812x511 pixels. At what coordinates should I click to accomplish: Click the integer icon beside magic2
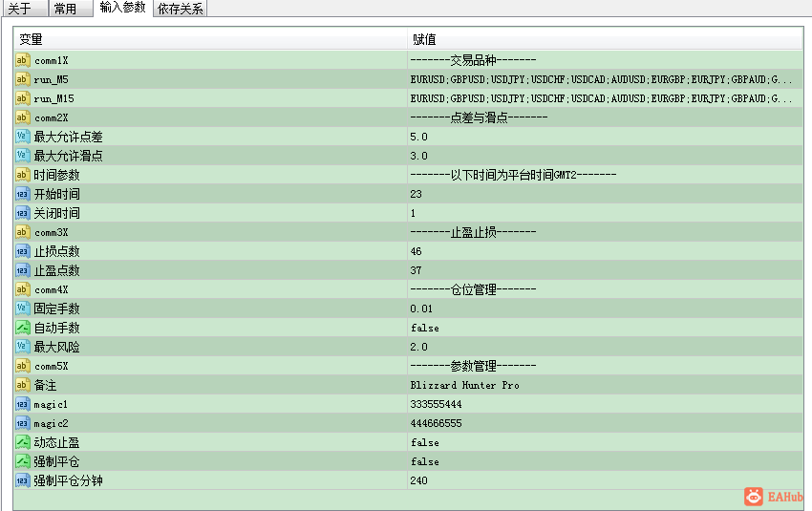(x=22, y=423)
